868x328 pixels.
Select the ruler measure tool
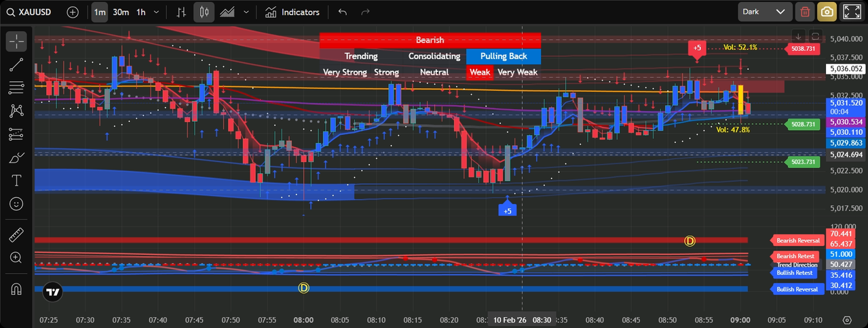tap(16, 236)
